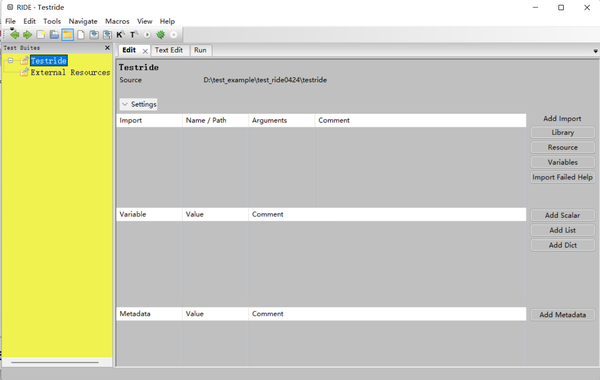600x380 pixels.
Task: Select the Testride tree item
Action: tap(49, 60)
